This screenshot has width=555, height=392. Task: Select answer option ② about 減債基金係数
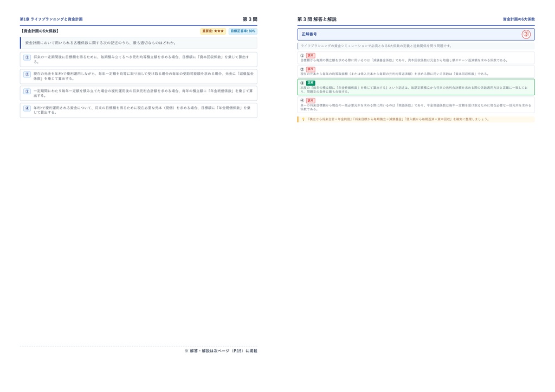pyautogui.click(x=138, y=76)
